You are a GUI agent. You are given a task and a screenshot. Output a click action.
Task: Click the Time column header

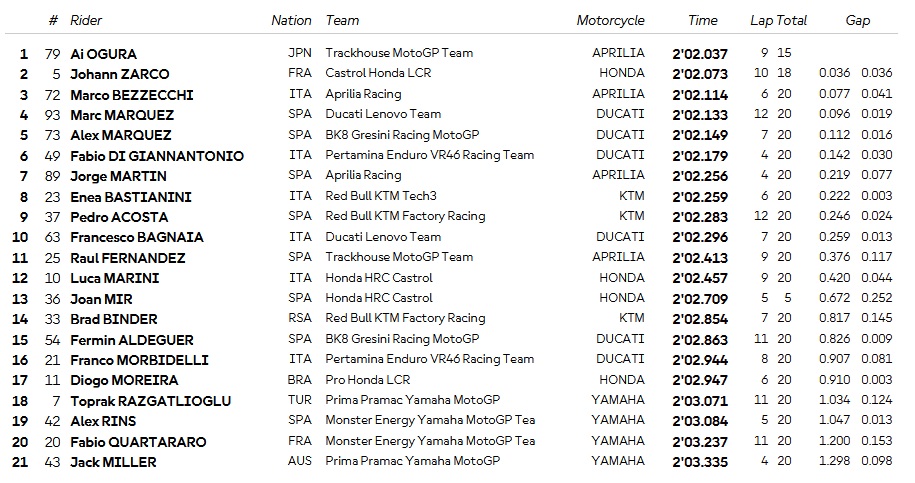click(703, 20)
